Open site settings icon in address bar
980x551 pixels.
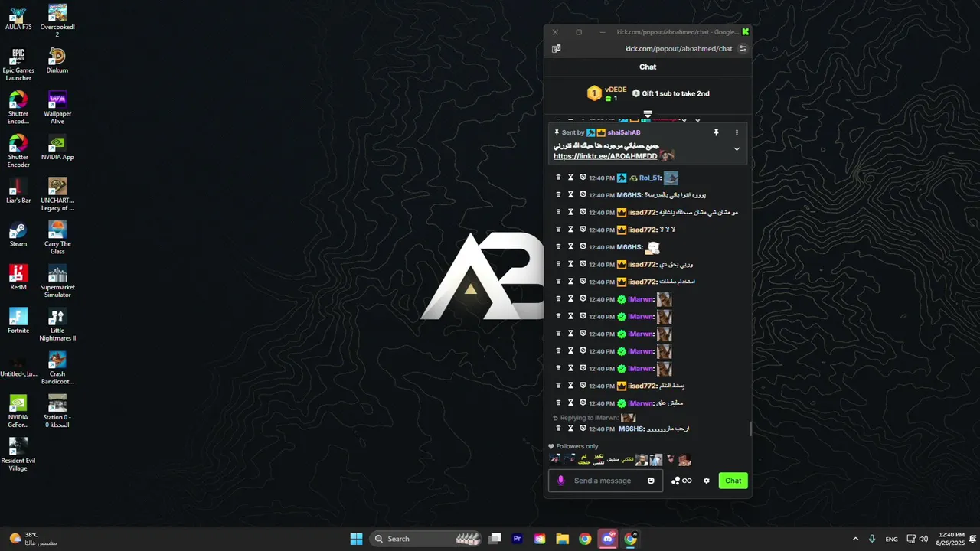[x=743, y=48]
